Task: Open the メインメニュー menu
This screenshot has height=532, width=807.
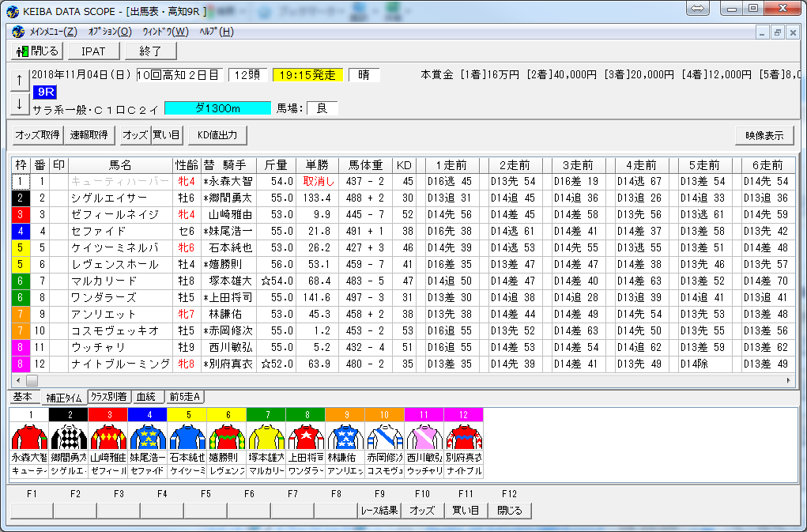Action: (52, 32)
